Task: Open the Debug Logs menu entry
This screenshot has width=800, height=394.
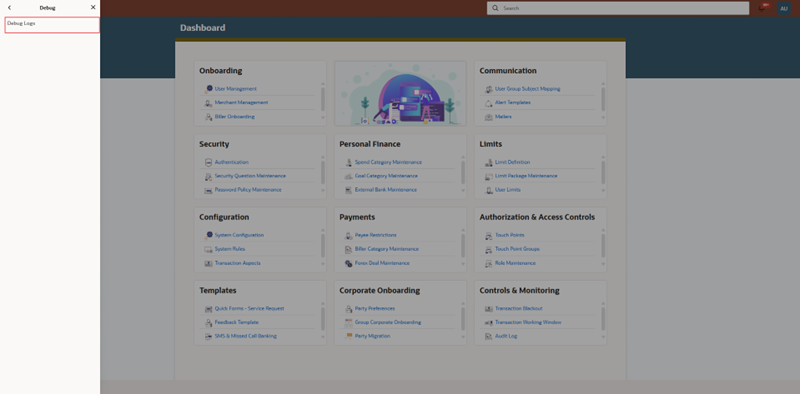Action: coord(52,25)
